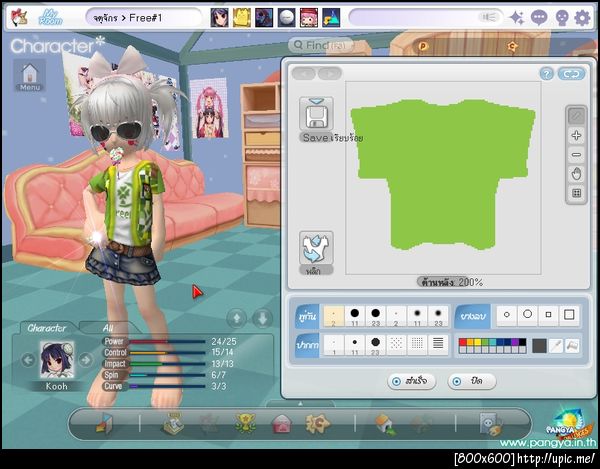Click the puzzle piece icon in bottom bar
The width and height of the screenshot is (600, 469).
(317, 423)
